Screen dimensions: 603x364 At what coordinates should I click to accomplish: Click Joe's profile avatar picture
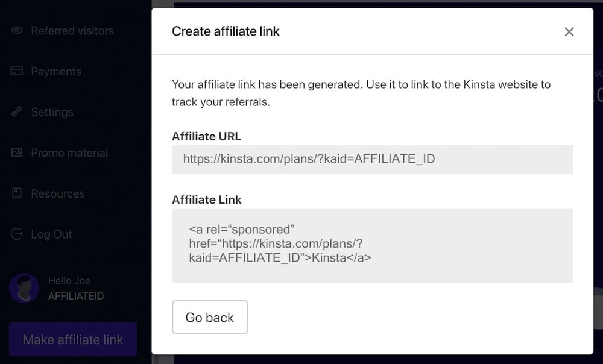click(x=24, y=288)
